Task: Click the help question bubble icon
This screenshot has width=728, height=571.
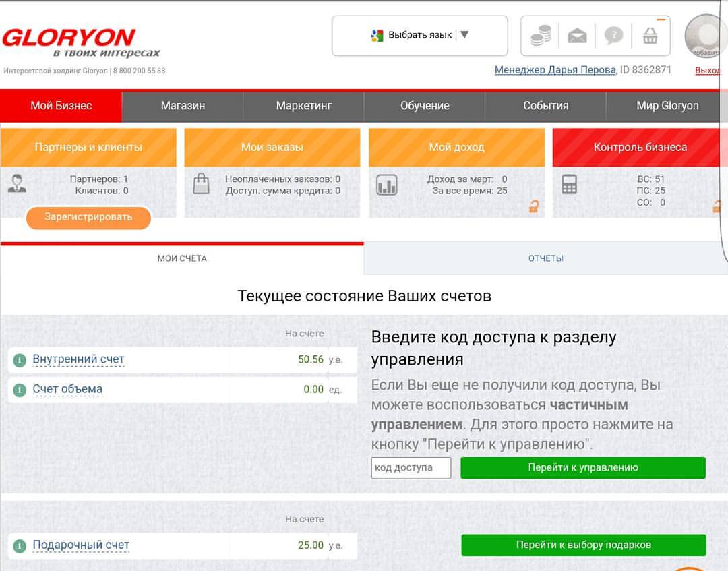Action: (x=613, y=35)
